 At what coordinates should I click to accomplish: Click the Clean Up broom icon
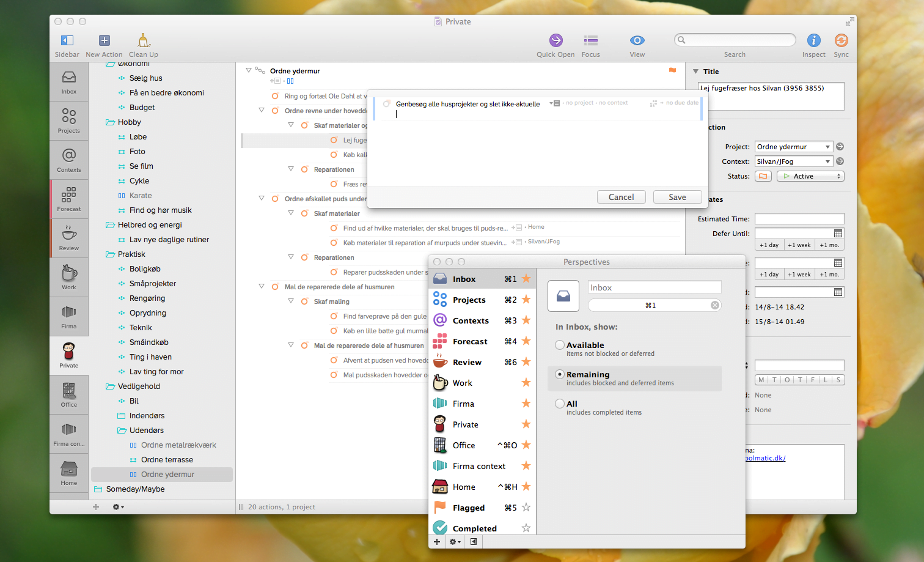click(x=143, y=40)
